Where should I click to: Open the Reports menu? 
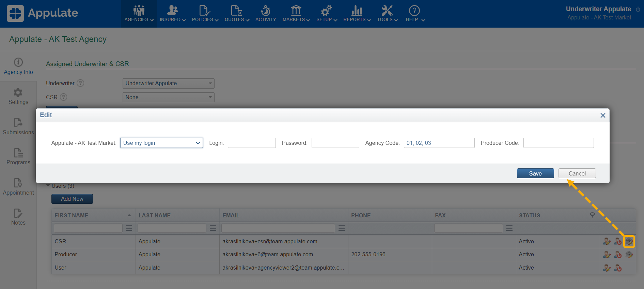coord(357,14)
